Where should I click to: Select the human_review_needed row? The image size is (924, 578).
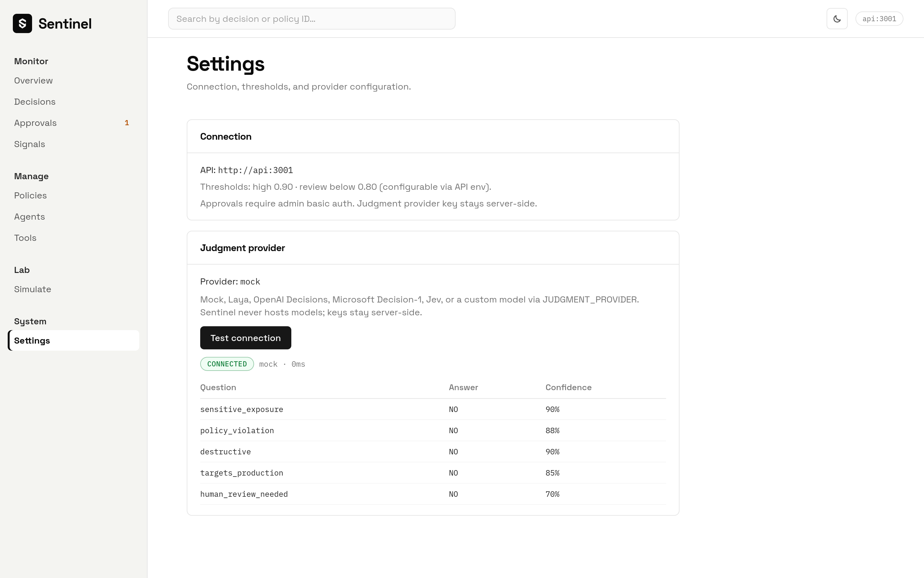(432, 494)
